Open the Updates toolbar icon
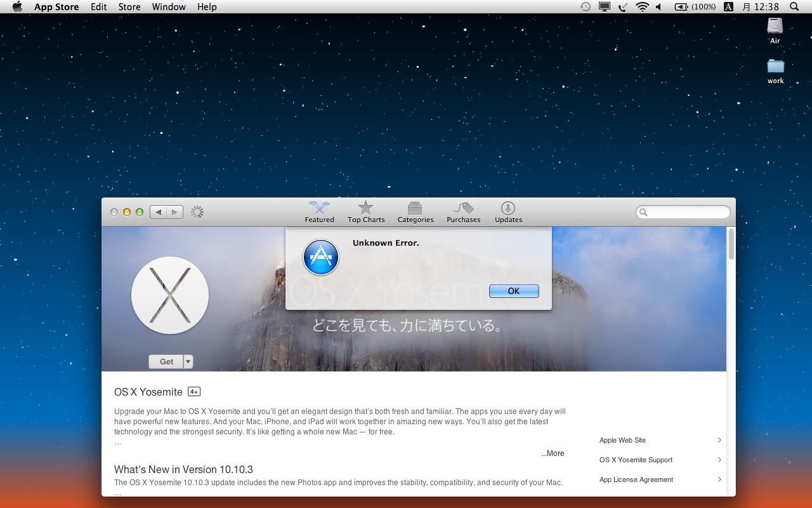 click(x=508, y=208)
